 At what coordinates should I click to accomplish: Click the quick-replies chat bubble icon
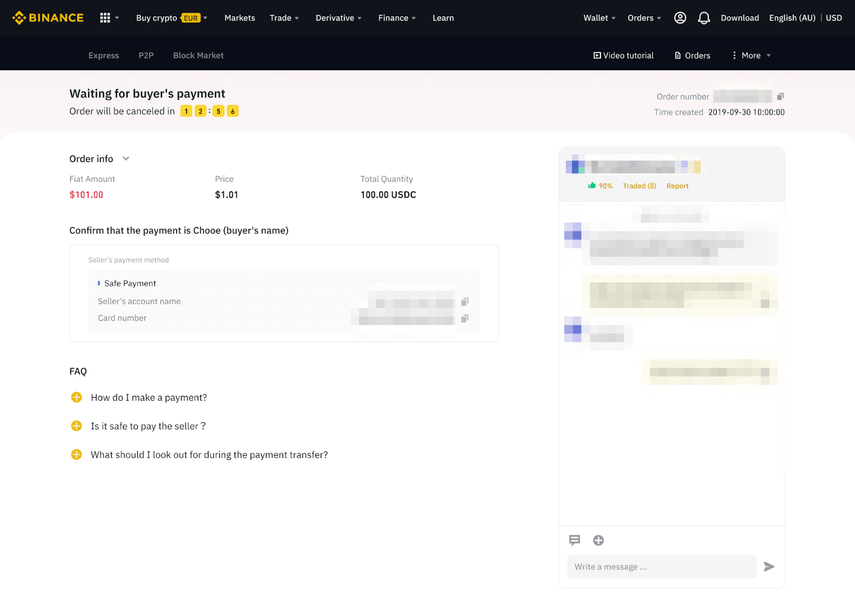click(x=575, y=540)
